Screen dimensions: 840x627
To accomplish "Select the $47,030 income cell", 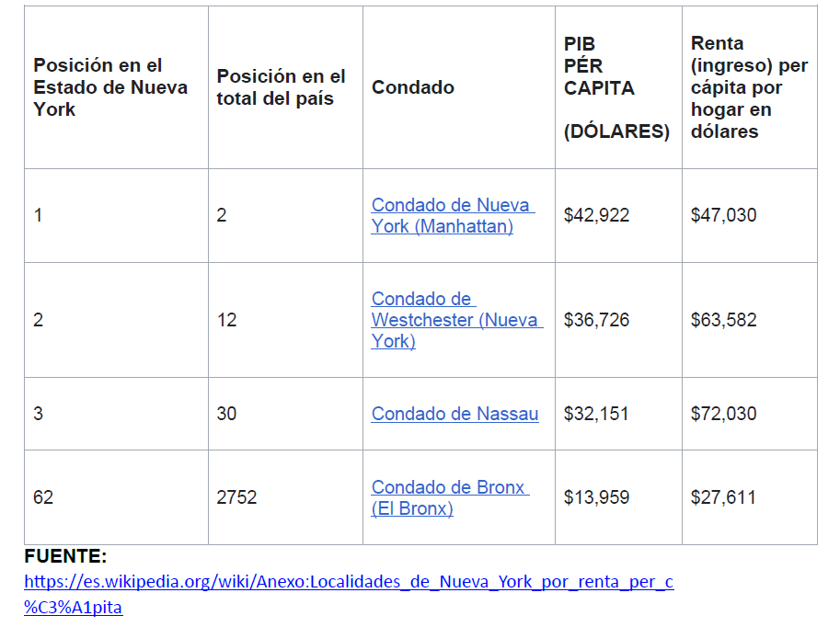I will click(x=724, y=215).
